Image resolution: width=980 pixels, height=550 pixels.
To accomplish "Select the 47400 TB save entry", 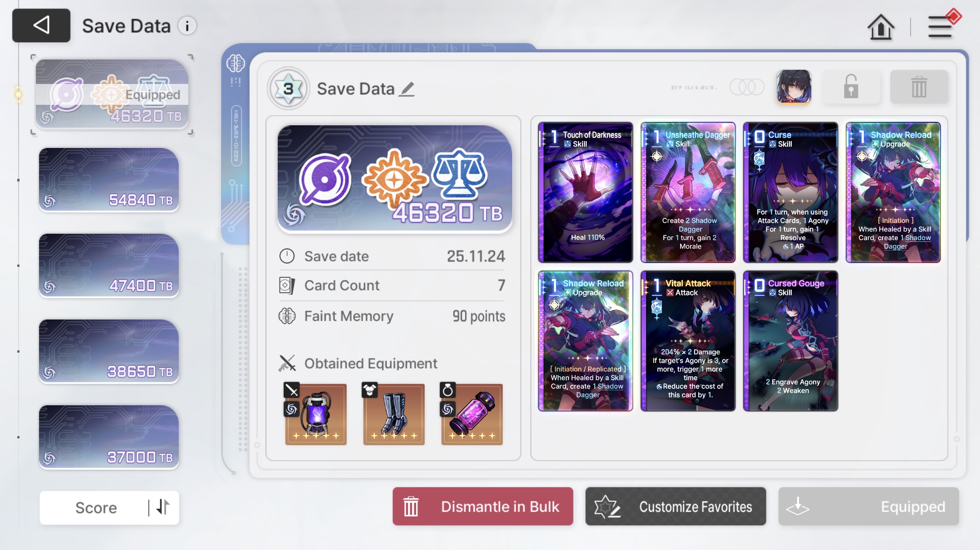I will [x=109, y=265].
